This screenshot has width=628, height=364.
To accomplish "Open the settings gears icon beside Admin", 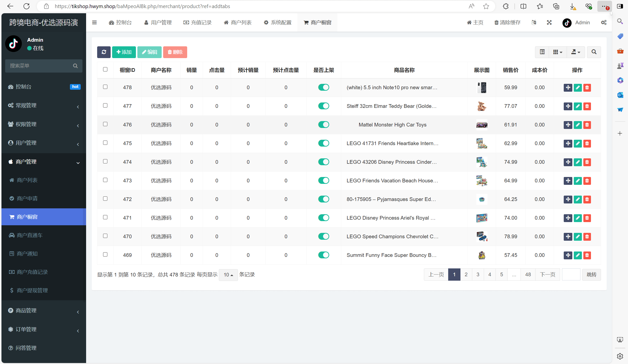I will [603, 22].
